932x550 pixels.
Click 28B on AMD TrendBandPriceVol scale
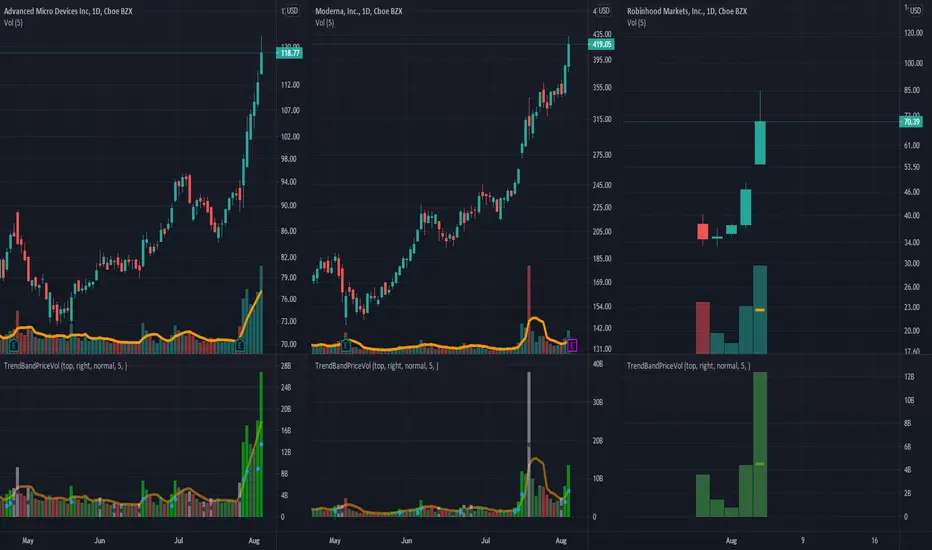click(x=286, y=366)
